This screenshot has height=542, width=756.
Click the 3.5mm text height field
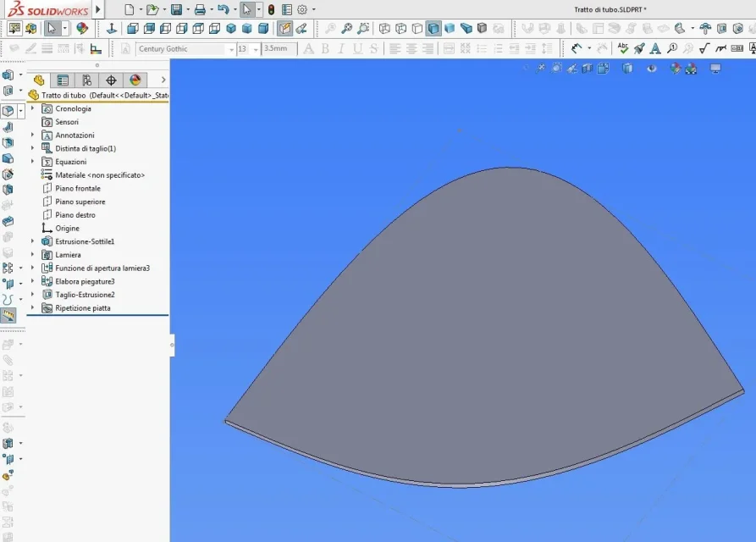[279, 49]
